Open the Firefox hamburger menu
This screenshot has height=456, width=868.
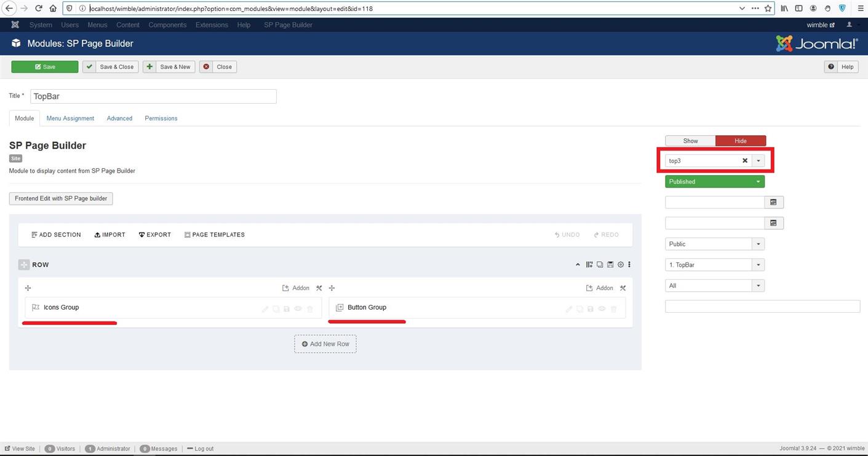coord(860,9)
